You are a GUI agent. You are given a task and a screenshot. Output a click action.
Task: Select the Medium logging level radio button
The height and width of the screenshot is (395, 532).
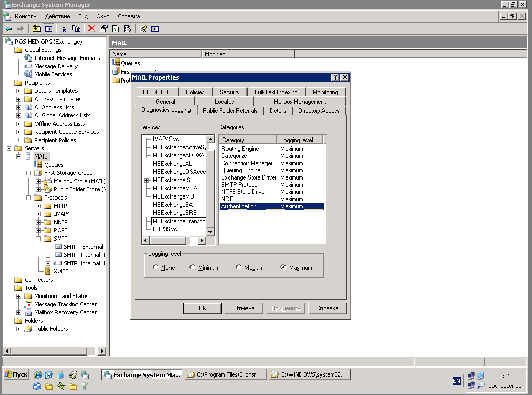(238, 267)
